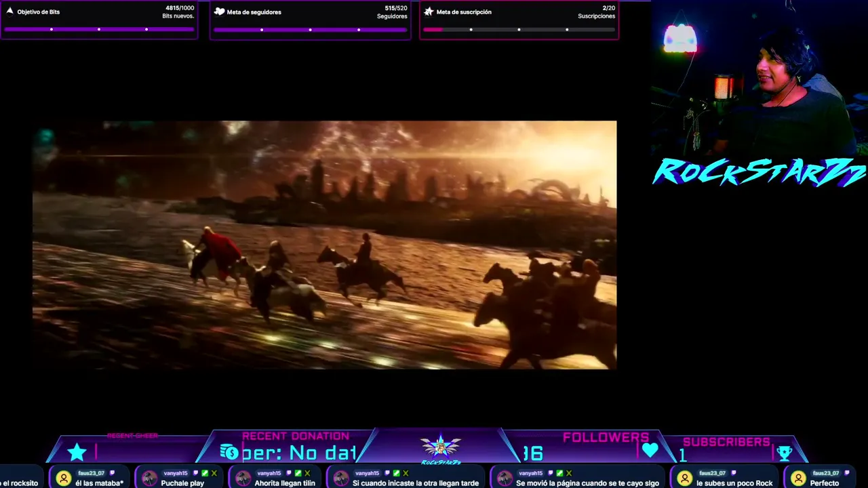This screenshot has width=868, height=488.
Task: Click the Meta de seguidores progress bar
Action: [310, 30]
